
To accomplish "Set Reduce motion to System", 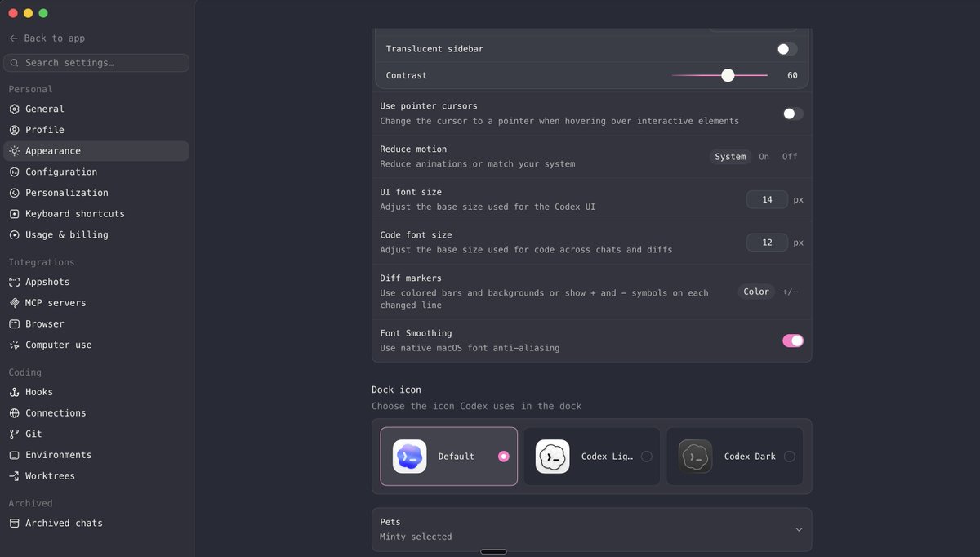I will pyautogui.click(x=730, y=157).
